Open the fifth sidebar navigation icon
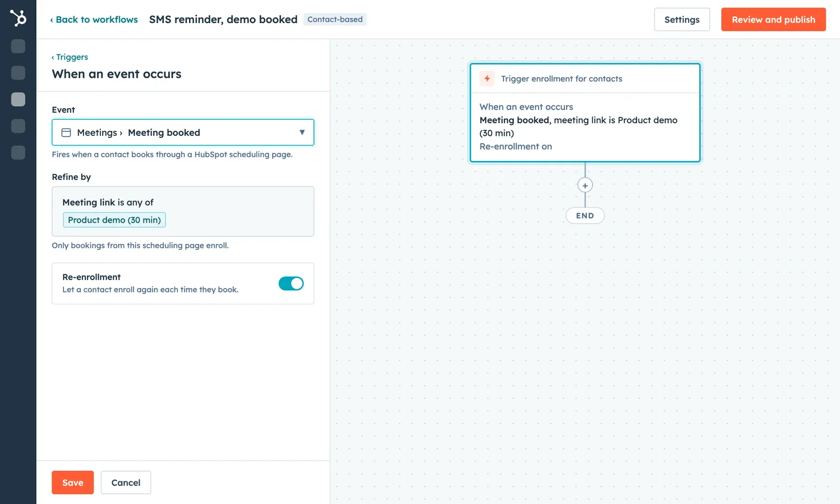 [18, 153]
